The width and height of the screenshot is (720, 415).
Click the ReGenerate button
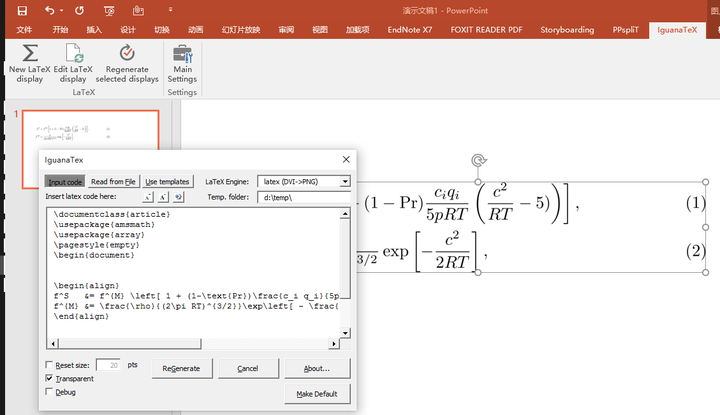[x=181, y=369]
